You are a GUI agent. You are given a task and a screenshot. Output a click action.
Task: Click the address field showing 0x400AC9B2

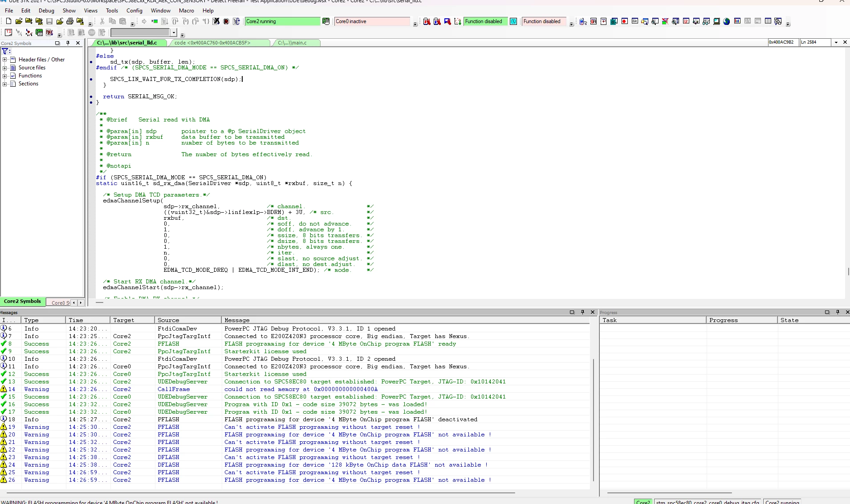(x=783, y=42)
